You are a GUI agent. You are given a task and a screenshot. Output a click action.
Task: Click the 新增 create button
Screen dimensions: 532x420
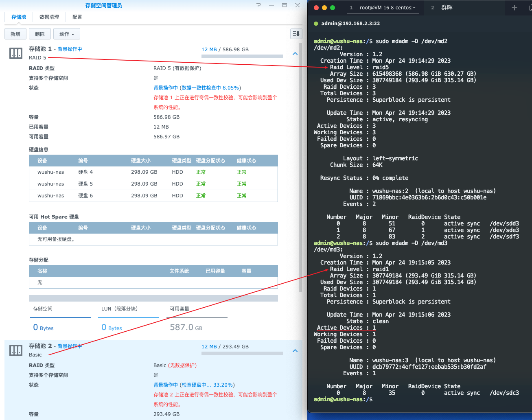(x=15, y=34)
